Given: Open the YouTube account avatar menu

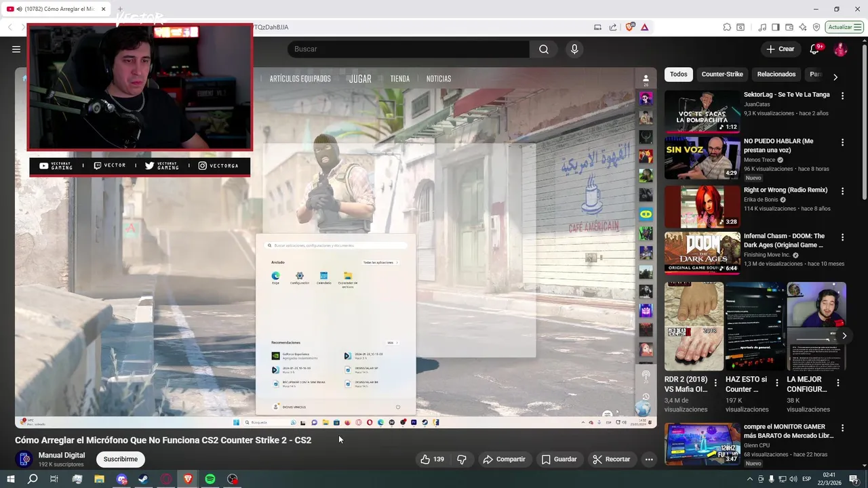Looking at the screenshot, I should [x=840, y=49].
